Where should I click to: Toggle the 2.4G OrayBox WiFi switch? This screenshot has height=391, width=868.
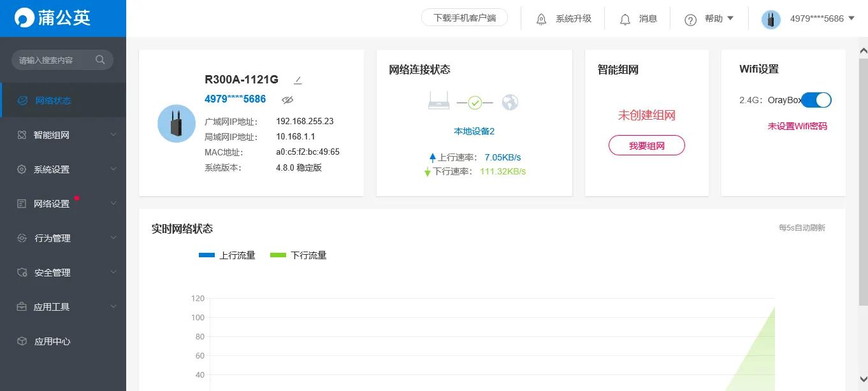[x=816, y=100]
